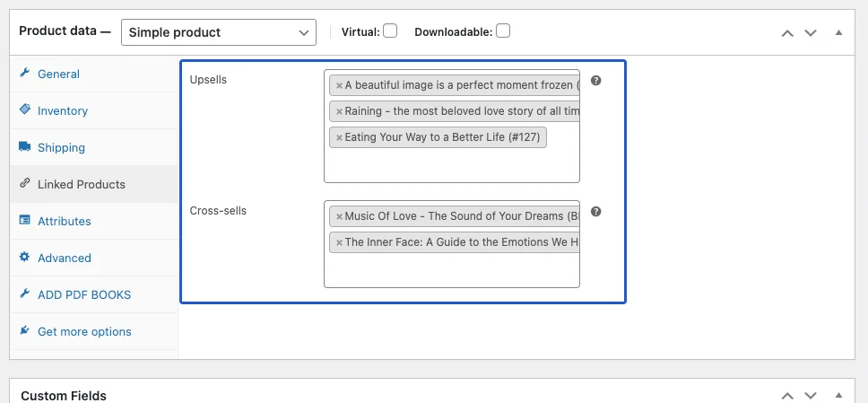
Task: Tick the Downloadable checkbox
Action: [x=503, y=31]
